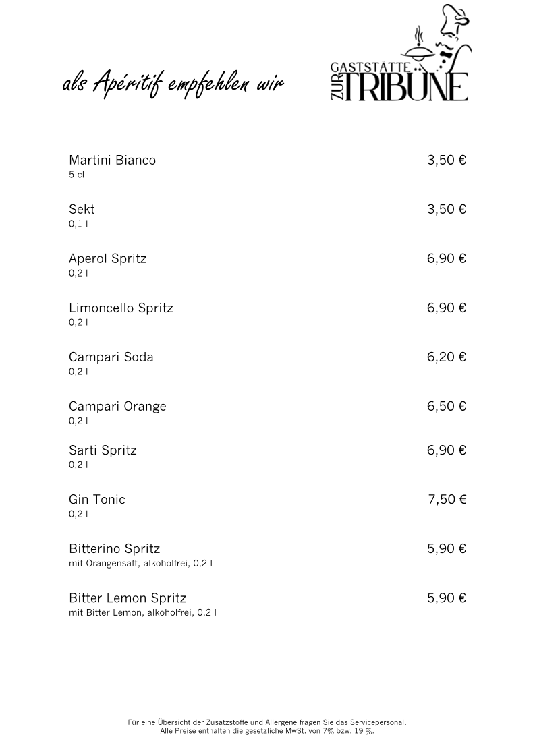
Task: Select Aperol Spritz on the menu
Action: point(107,259)
